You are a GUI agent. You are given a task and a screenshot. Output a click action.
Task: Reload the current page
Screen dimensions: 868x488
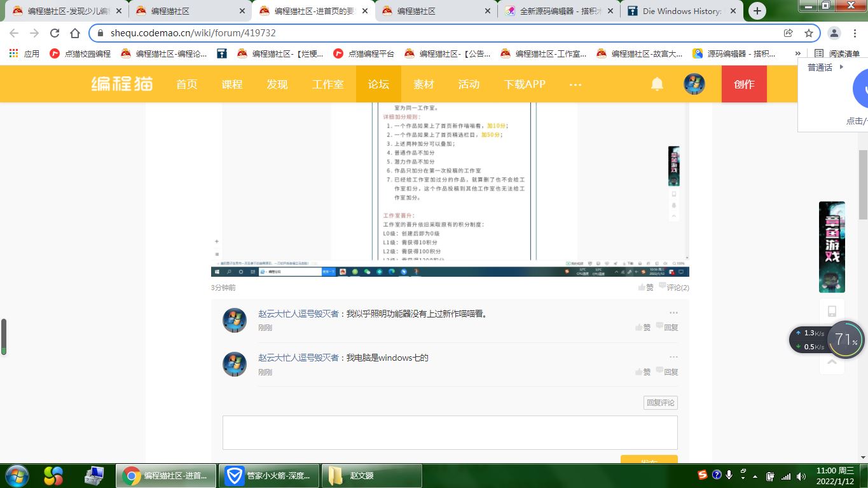55,33
